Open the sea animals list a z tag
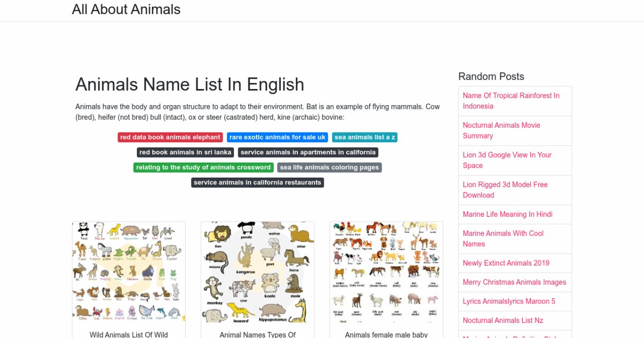This screenshot has width=644, height=338. 364,137
